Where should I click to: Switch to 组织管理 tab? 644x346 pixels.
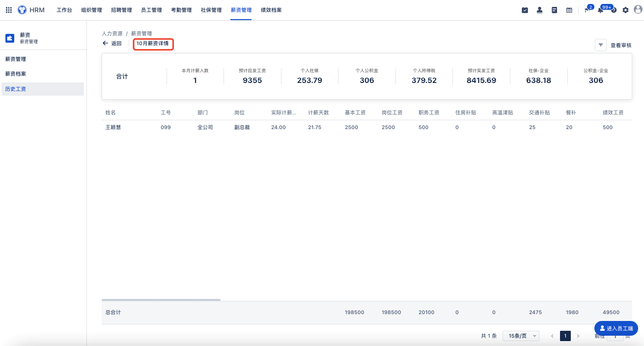[91, 10]
